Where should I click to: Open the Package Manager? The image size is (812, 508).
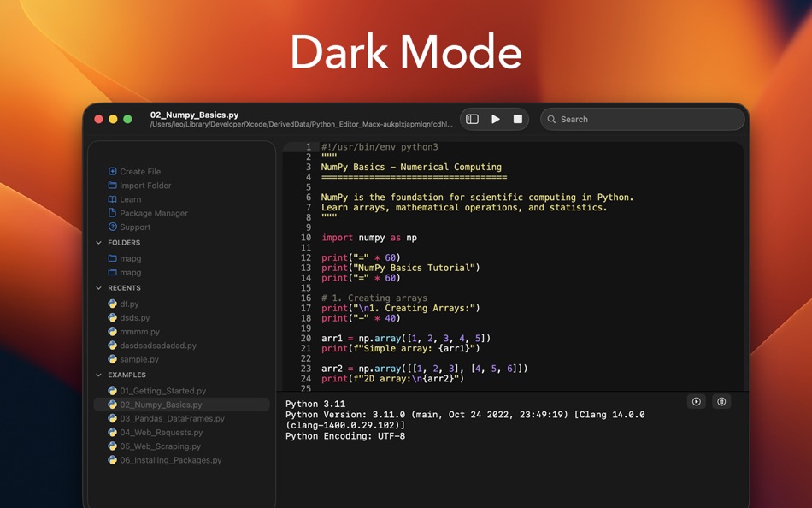113,213
